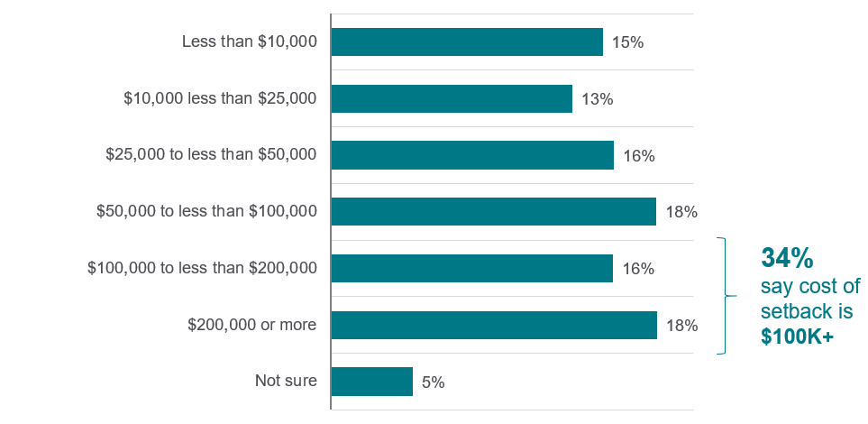Image resolution: width=868 pixels, height=424 pixels.
Task: Click the 'Not sure' category label
Action: [286, 380]
